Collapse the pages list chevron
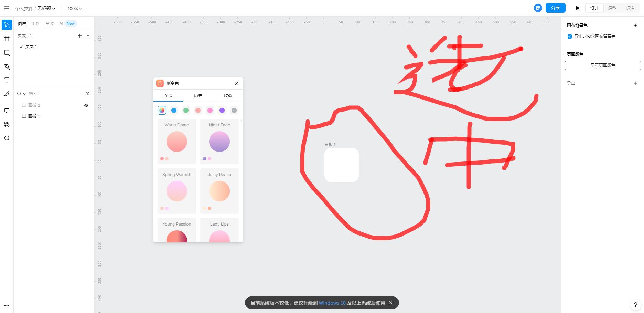This screenshot has height=313, width=644. tap(88, 36)
